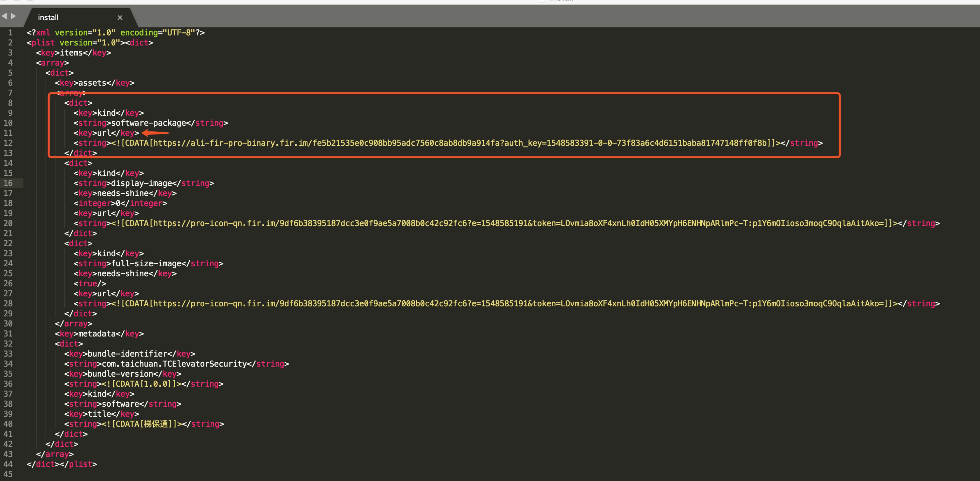Click the needs-shine key on line 25

point(125,273)
